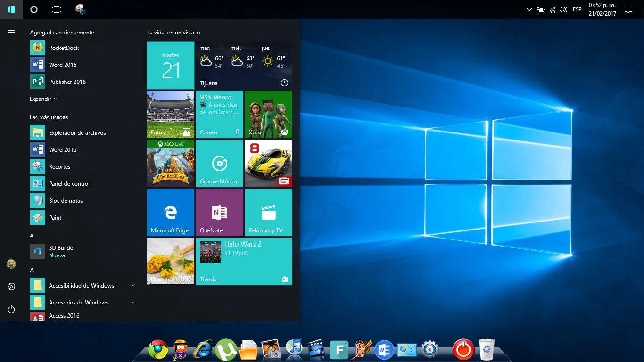Open the clapperboard movie maker dock icon
The width and height of the screenshot is (644, 362).
coord(316,349)
